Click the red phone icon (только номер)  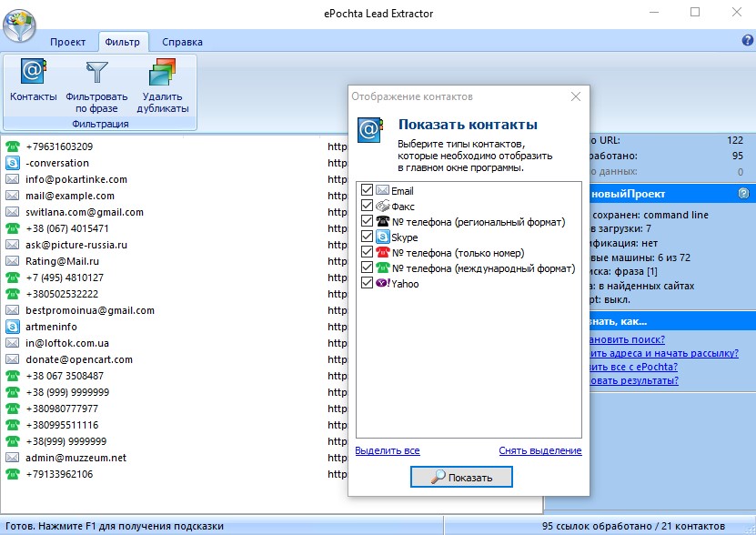pyautogui.click(x=383, y=251)
